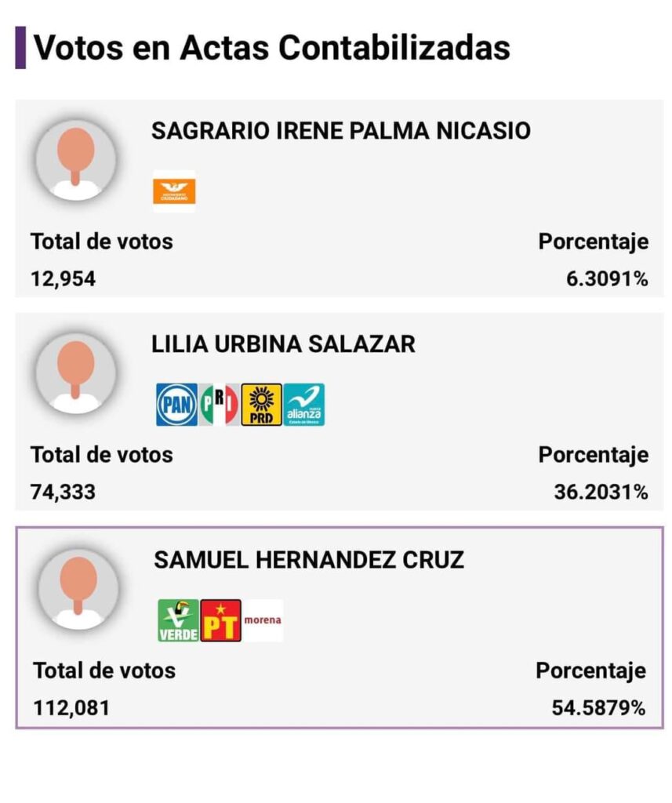The width and height of the screenshot is (672, 803).
Task: Click the 112,081 vote total
Action: (71, 708)
